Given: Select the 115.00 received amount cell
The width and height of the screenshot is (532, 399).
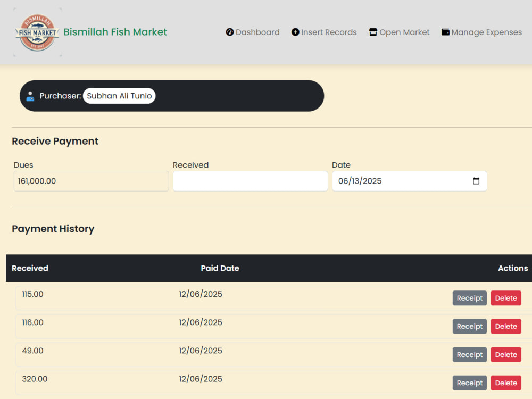Looking at the screenshot, I should pyautogui.click(x=32, y=294).
